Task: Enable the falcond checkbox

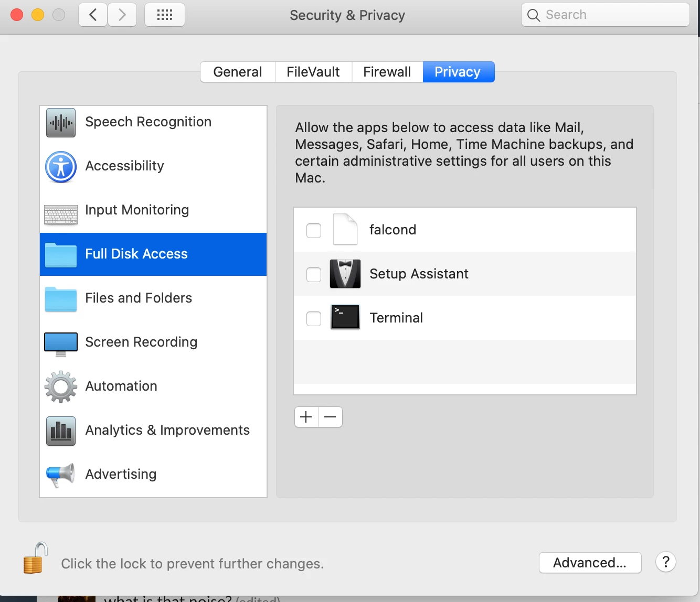Action: pyautogui.click(x=314, y=231)
